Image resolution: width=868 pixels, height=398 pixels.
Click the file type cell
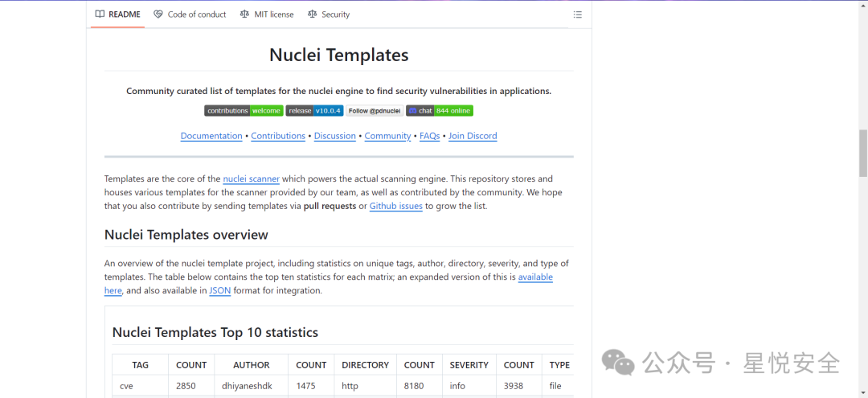click(x=558, y=385)
